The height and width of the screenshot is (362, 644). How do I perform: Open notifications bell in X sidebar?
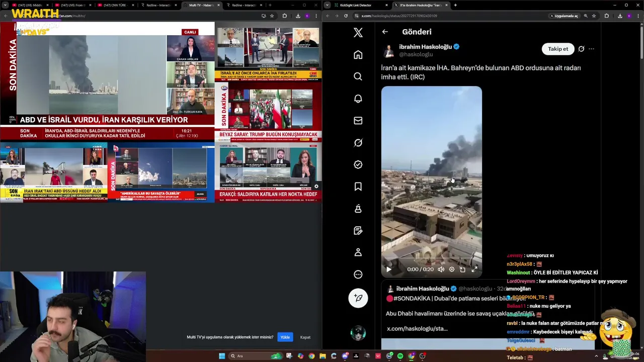358,99
